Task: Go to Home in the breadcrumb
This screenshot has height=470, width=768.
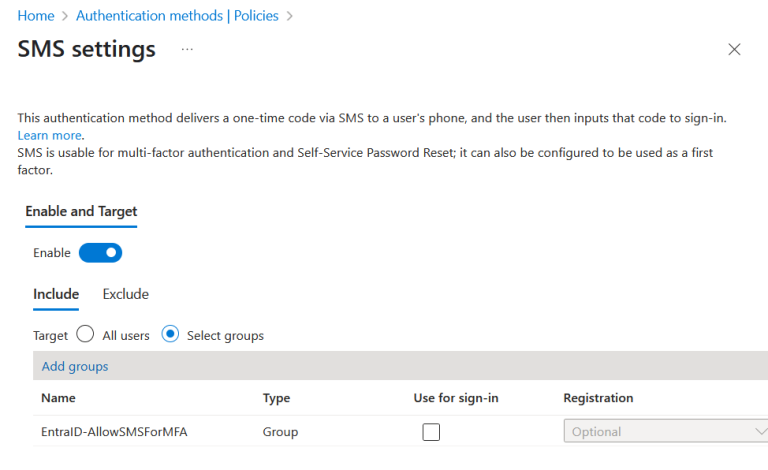Action: tap(36, 16)
